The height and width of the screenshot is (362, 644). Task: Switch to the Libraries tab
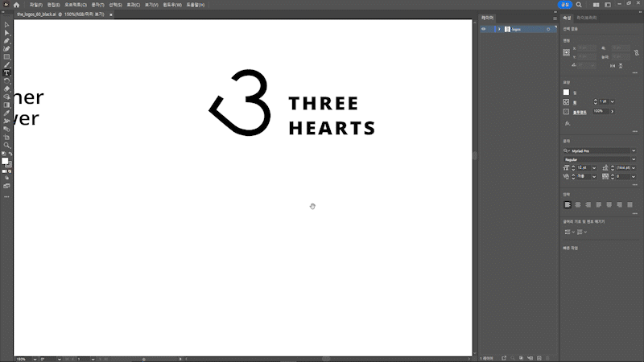587,18
